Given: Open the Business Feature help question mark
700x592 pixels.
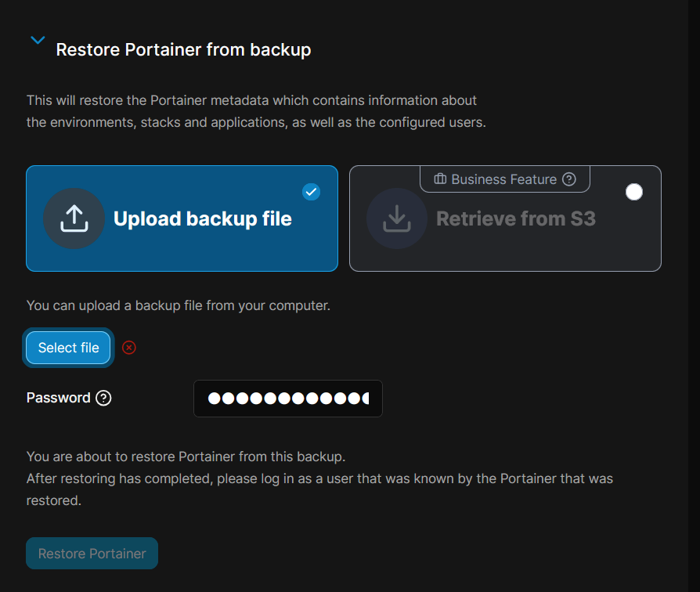Looking at the screenshot, I should coord(569,179).
